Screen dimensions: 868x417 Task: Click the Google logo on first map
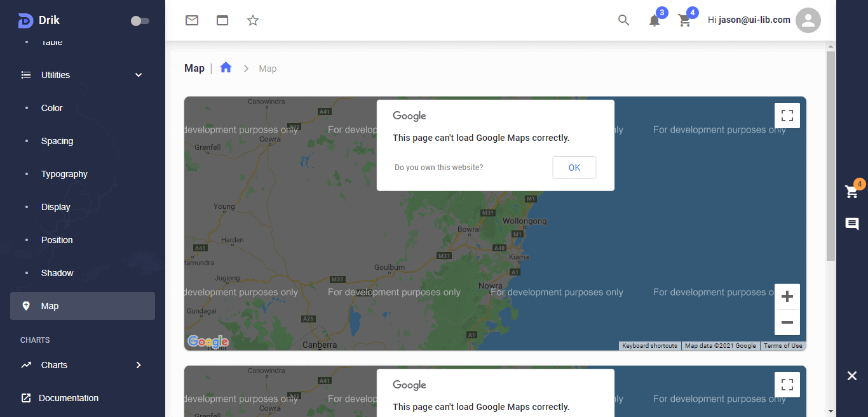point(208,342)
